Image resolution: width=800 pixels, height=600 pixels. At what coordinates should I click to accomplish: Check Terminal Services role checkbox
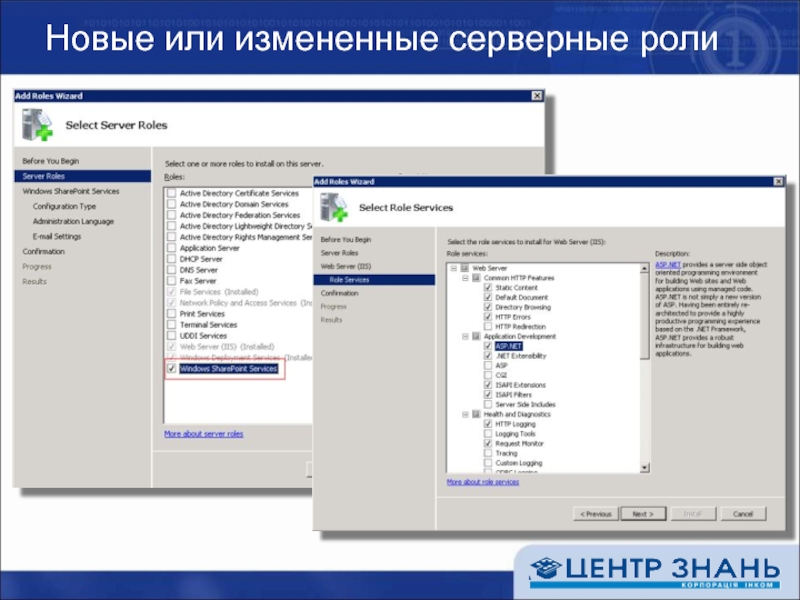coord(171,325)
